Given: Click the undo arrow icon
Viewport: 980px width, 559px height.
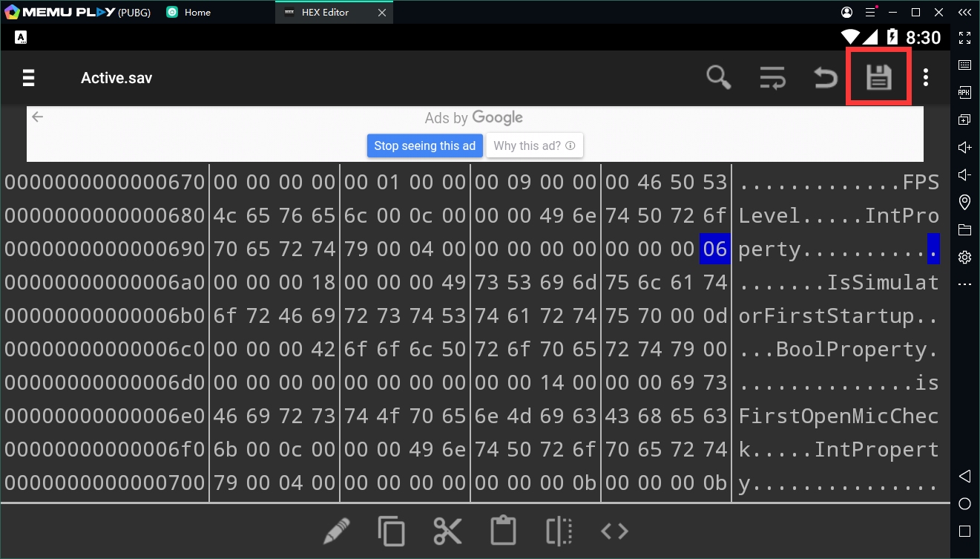Looking at the screenshot, I should tap(826, 77).
